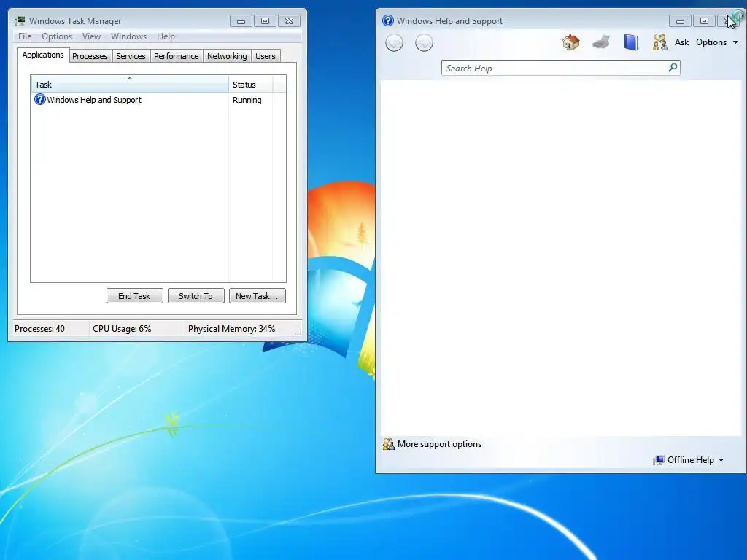Click the Running status cell
Viewport: 747px width, 560px height.
(x=247, y=100)
